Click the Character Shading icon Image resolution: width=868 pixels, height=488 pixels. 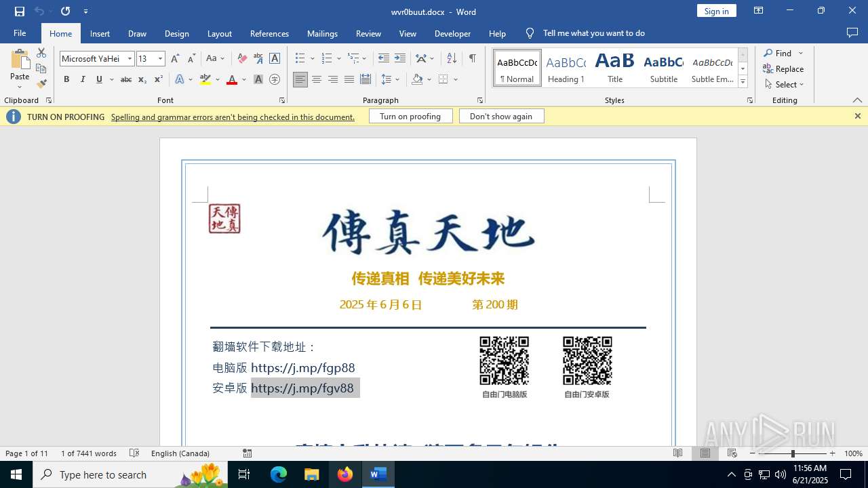click(x=258, y=79)
